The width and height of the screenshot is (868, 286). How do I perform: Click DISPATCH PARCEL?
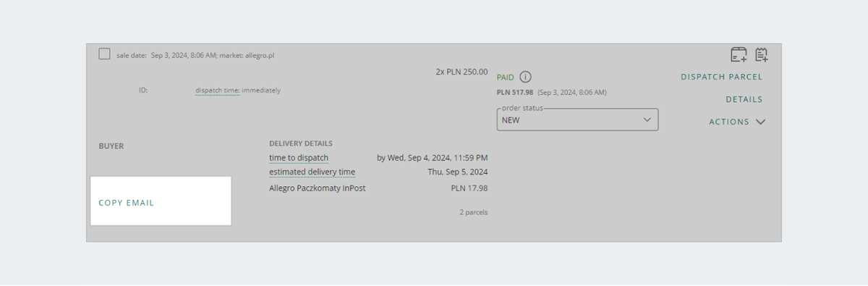tap(721, 77)
